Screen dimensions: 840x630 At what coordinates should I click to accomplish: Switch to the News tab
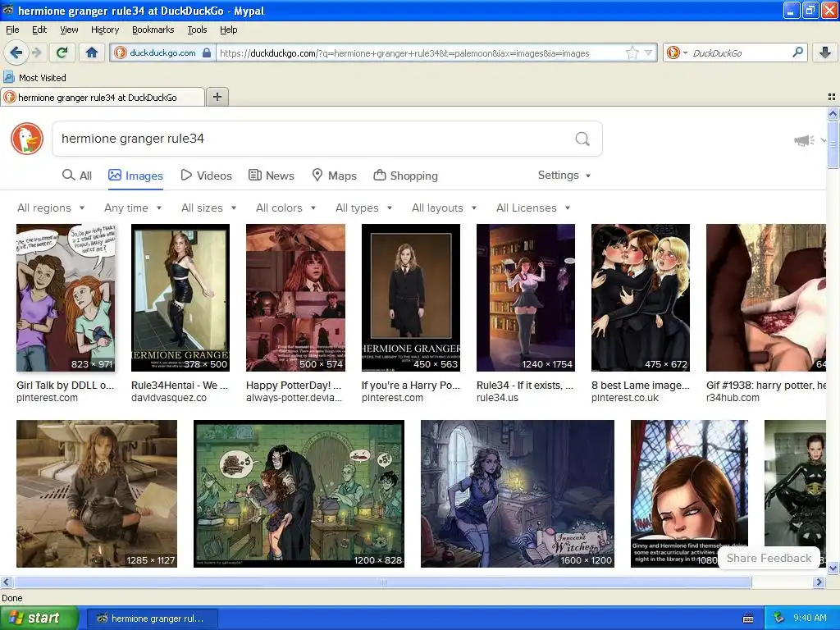pos(271,176)
